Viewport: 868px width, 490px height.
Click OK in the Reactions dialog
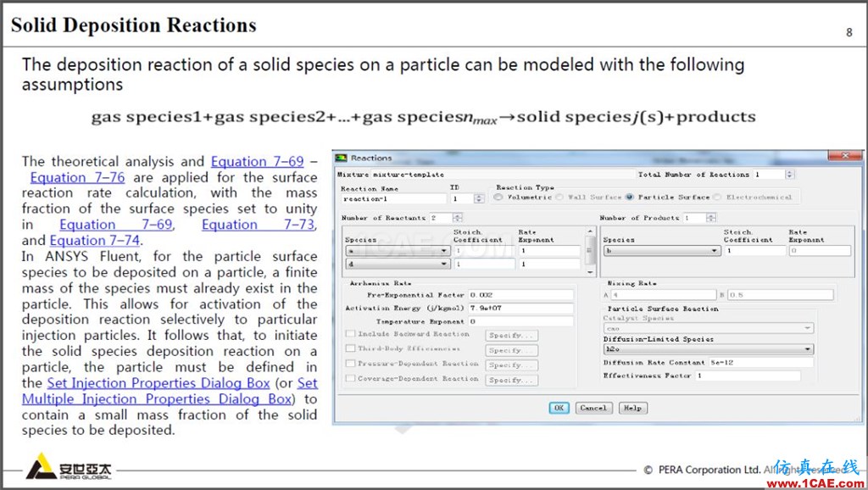click(559, 408)
